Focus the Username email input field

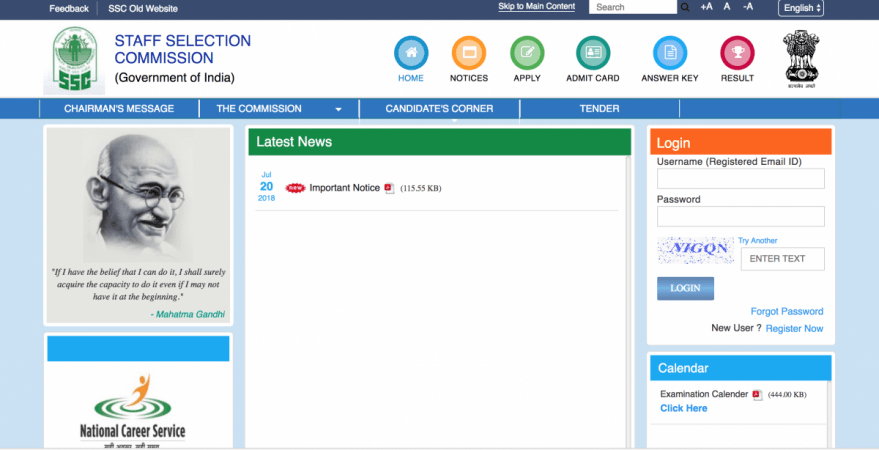click(x=740, y=179)
